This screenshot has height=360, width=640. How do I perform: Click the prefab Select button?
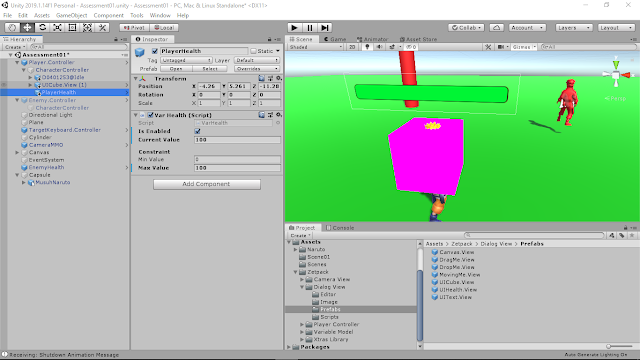point(210,69)
